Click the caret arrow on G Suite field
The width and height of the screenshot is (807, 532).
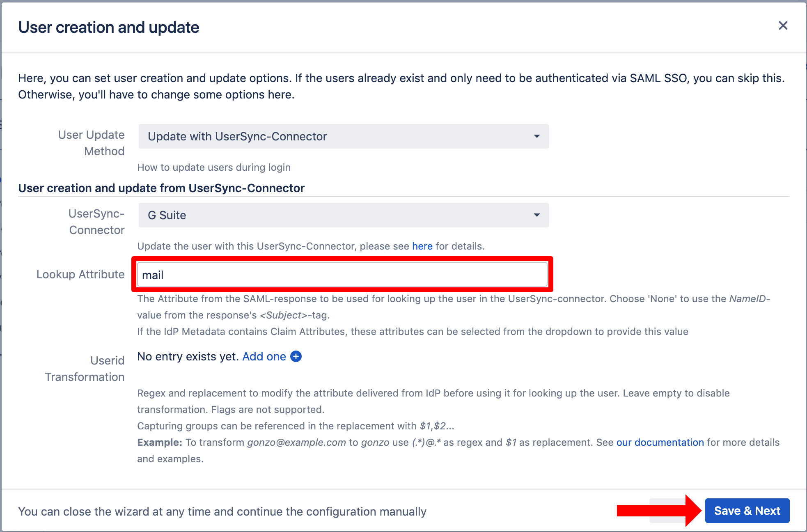pos(536,215)
